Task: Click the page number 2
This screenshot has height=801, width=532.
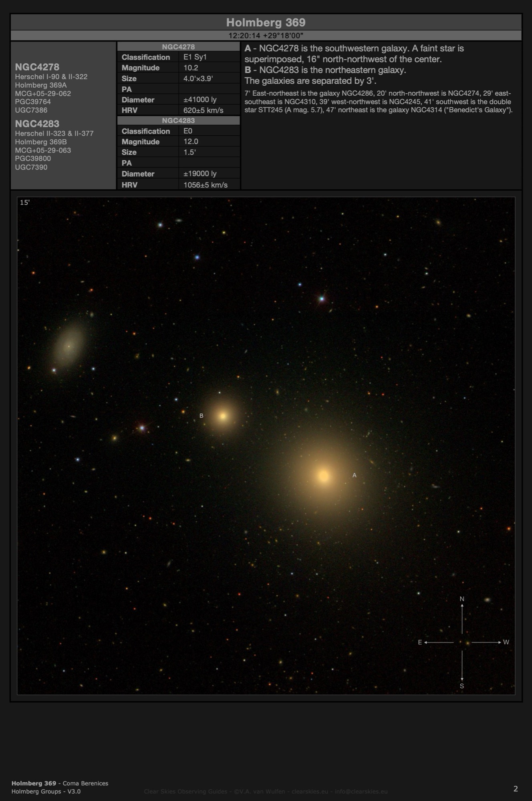Action: coord(516,789)
